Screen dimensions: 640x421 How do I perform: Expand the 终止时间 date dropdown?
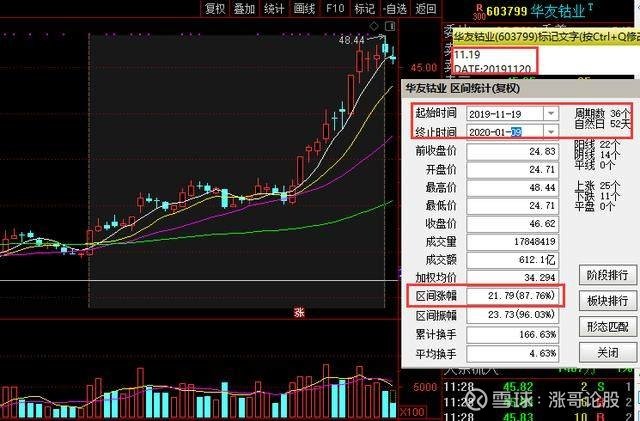[550, 132]
